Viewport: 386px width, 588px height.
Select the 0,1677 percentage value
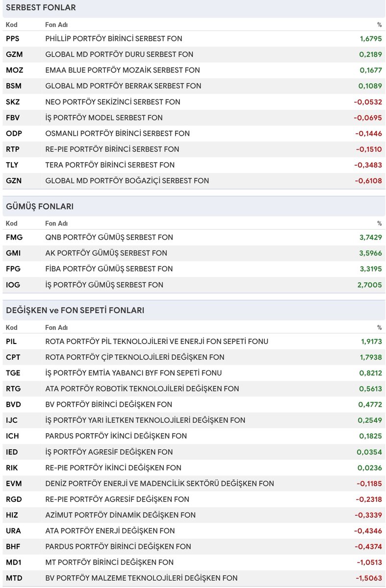tap(371, 70)
